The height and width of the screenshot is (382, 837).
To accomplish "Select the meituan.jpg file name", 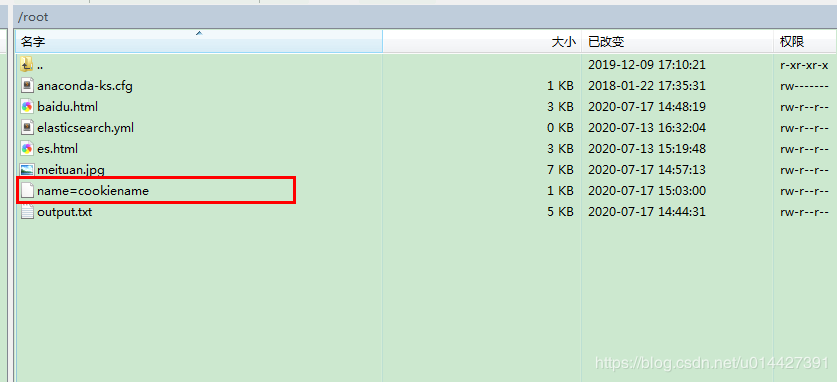I will click(x=71, y=170).
